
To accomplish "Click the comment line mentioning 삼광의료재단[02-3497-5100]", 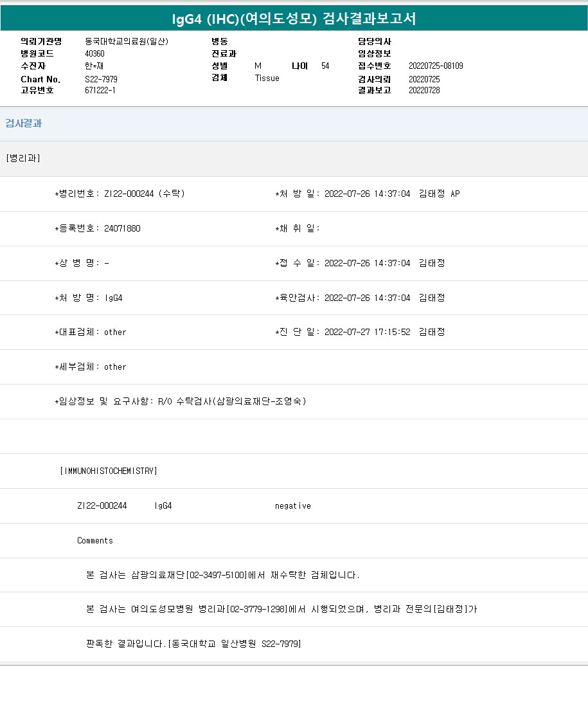I will coord(223,575).
